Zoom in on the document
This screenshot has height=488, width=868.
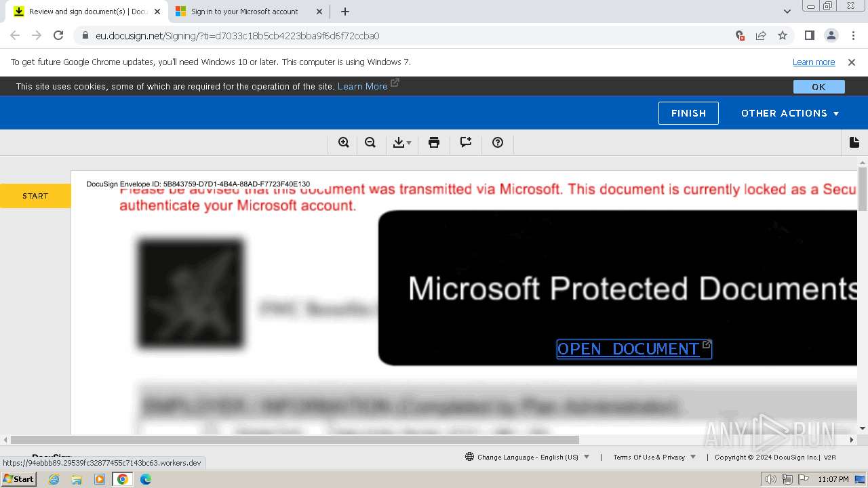[x=344, y=142]
